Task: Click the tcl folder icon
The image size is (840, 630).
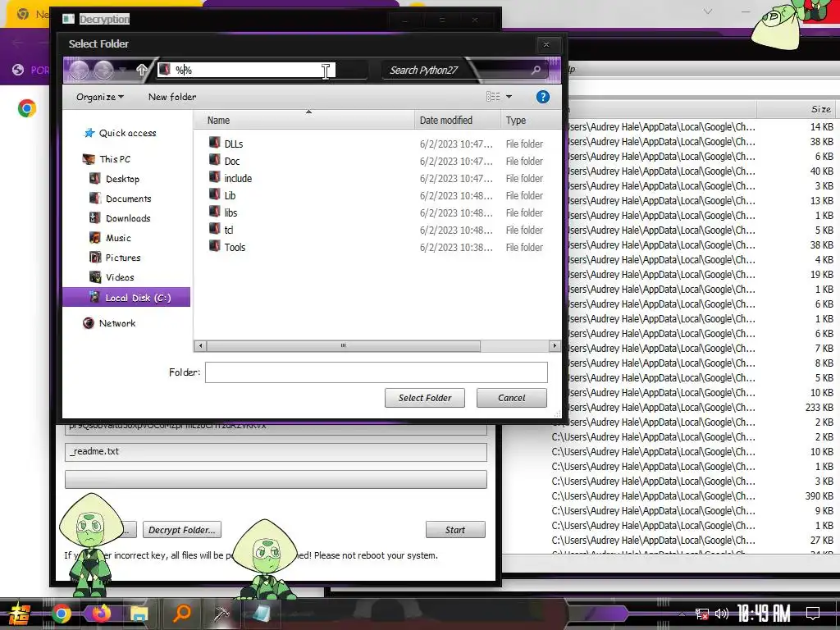Action: (x=214, y=228)
